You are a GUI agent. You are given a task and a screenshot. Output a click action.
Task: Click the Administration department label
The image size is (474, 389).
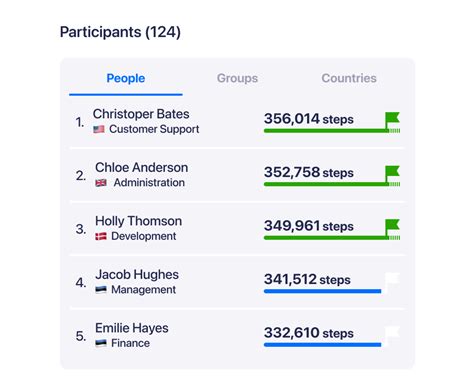pyautogui.click(x=149, y=183)
